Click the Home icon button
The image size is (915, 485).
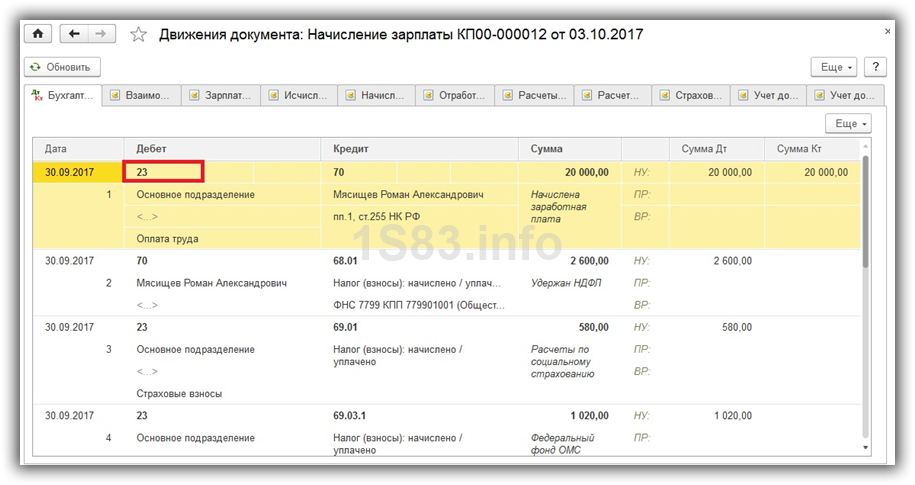38,34
